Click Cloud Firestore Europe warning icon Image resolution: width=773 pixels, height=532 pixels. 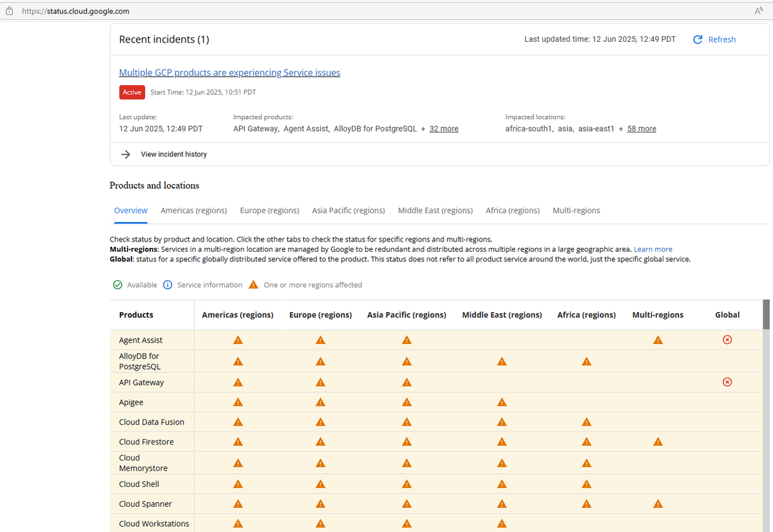click(x=320, y=442)
